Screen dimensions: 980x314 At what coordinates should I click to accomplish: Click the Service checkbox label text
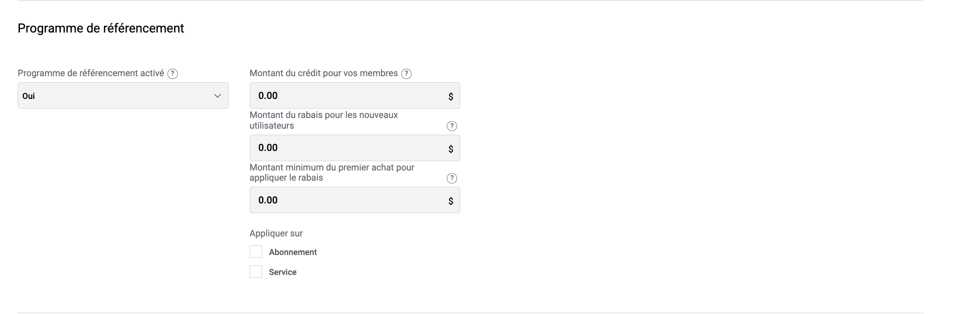[x=283, y=272]
